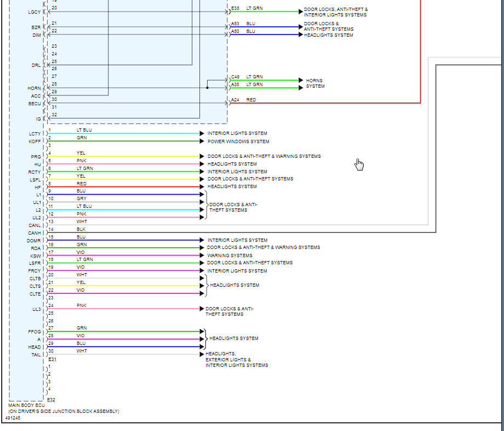
Task: Highlight the red wire from terminal A24
Action: coord(325,103)
